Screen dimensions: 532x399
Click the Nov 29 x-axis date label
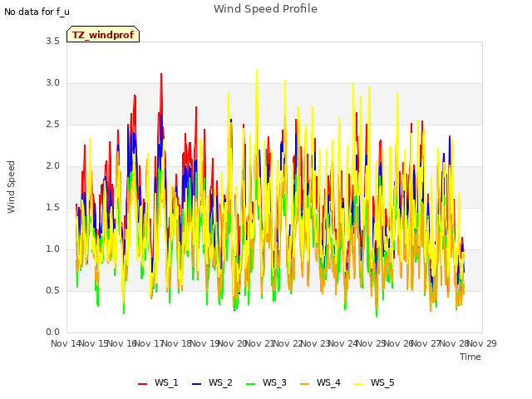click(x=482, y=343)
